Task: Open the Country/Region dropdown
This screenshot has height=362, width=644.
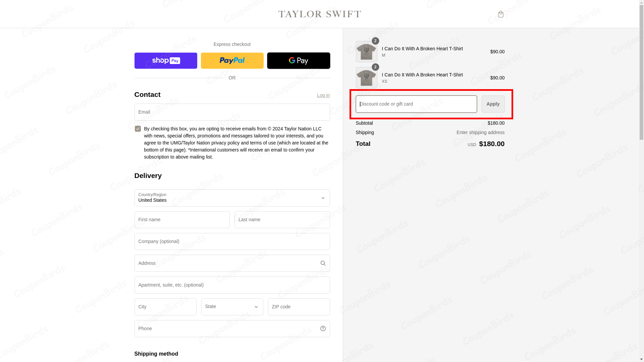Action: 232,198
